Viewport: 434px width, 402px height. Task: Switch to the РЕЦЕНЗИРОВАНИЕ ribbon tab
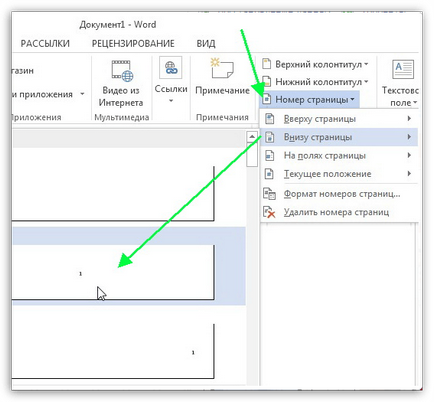133,43
